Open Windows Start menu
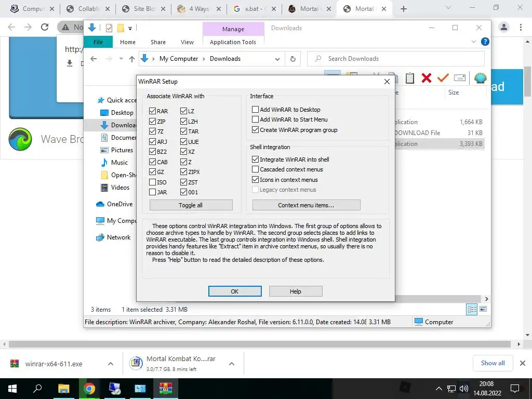The image size is (532, 399). (12, 389)
